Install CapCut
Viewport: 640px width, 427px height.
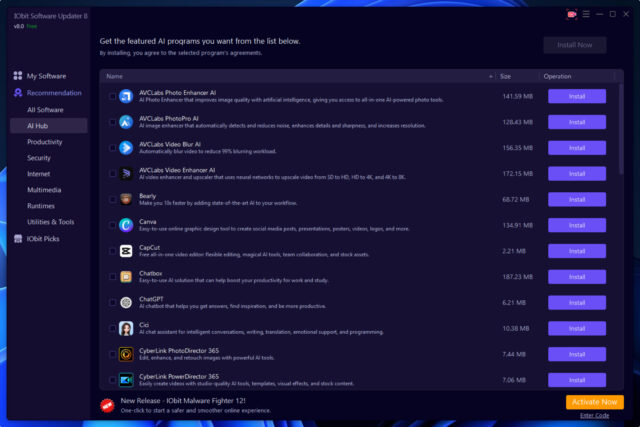(x=577, y=251)
